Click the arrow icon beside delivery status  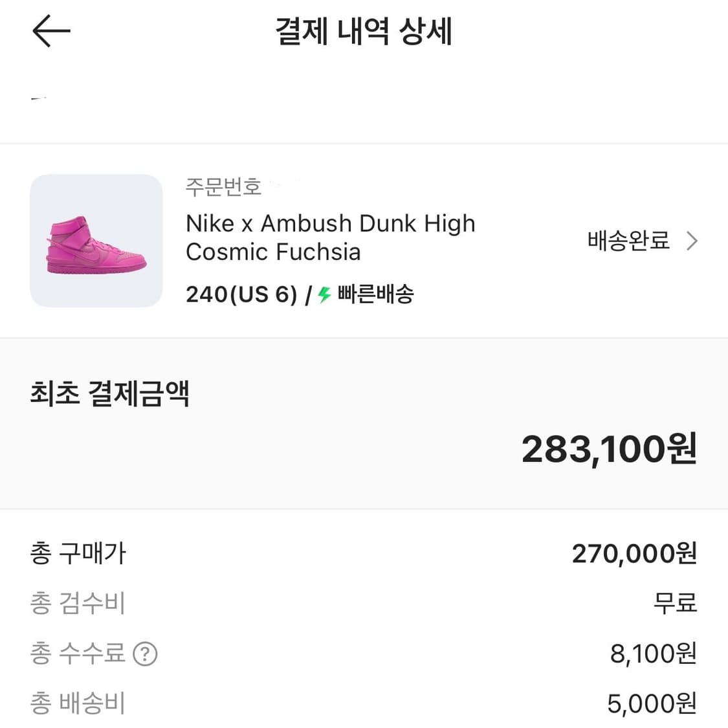pos(692,241)
